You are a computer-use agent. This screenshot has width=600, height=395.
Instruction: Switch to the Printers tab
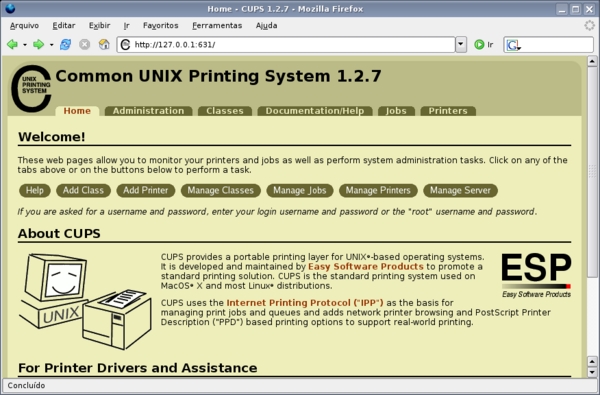pos(448,111)
